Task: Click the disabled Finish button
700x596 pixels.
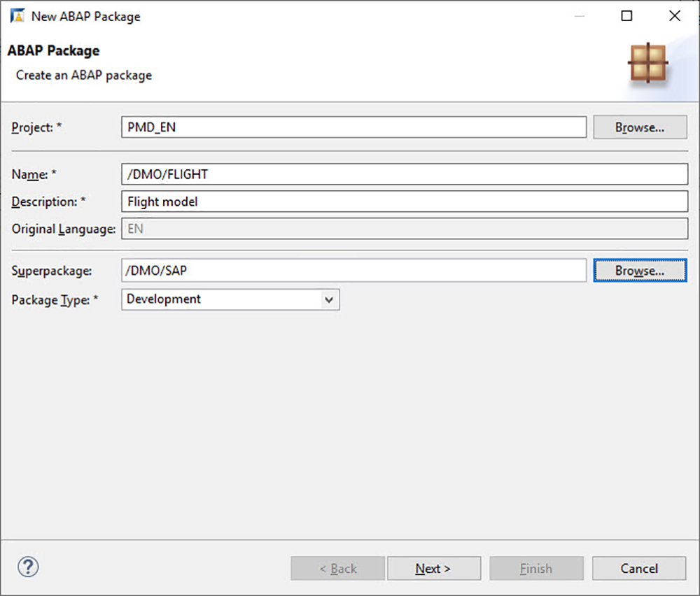Action: click(x=536, y=568)
